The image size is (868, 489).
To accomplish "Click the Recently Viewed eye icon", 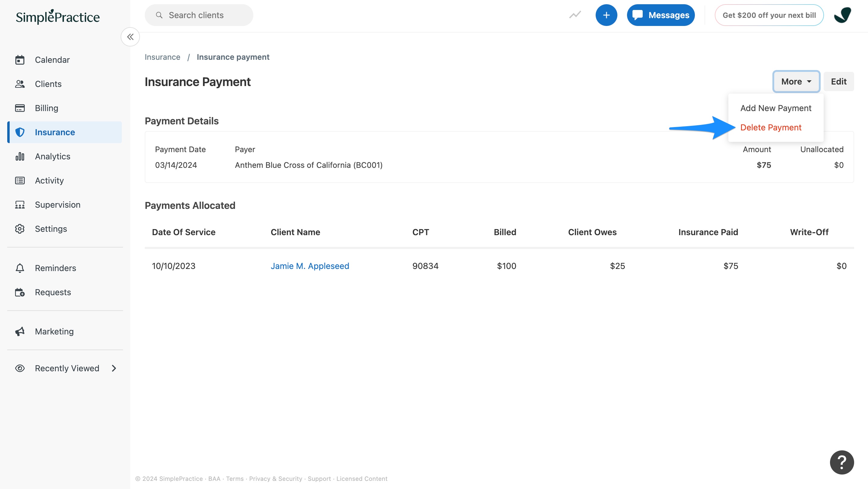I will pos(20,368).
